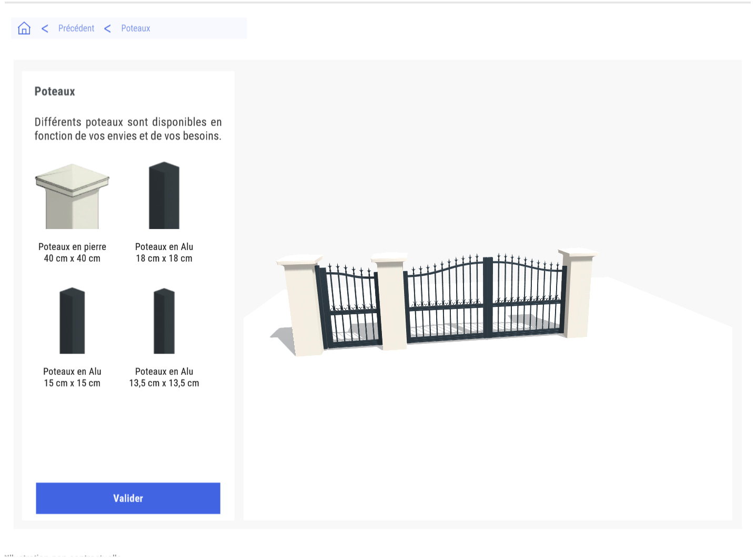The image size is (756, 558).
Task: Click the Poteaux en pierre 40 cm label
Action: [x=72, y=253]
